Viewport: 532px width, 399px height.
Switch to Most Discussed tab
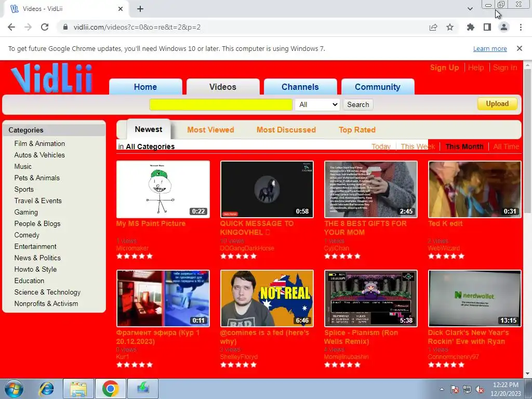pyautogui.click(x=286, y=129)
